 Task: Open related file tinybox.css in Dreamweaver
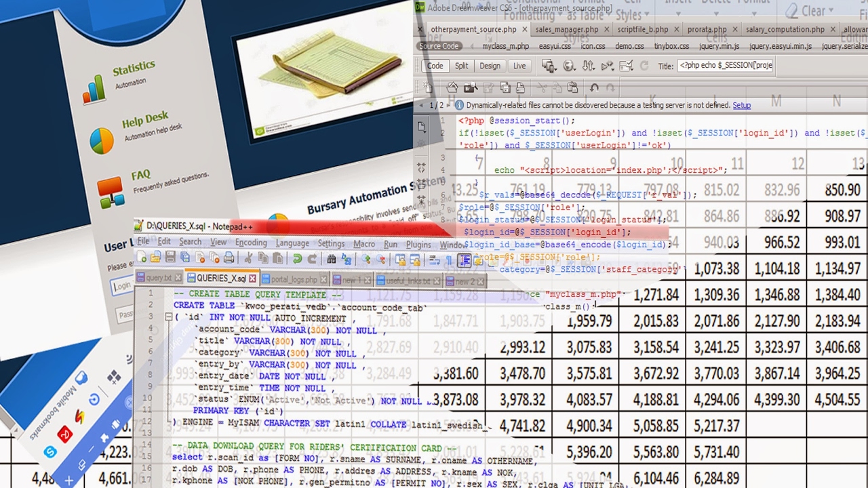[671, 46]
